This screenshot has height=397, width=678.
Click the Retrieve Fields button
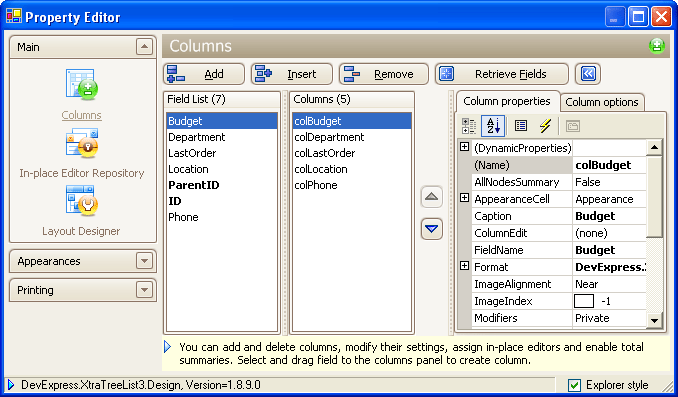pos(502,74)
